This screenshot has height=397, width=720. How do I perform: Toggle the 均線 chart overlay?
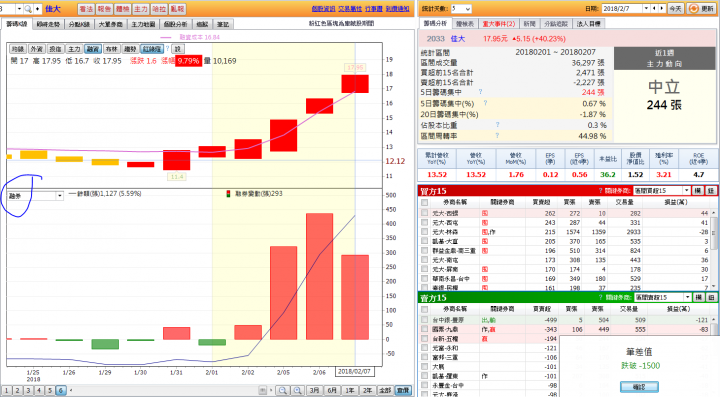click(x=18, y=49)
